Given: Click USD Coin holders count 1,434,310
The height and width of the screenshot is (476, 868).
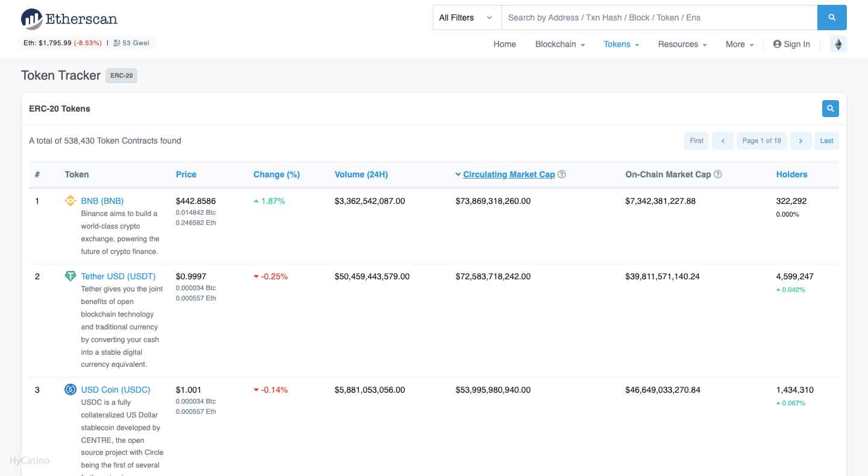Looking at the screenshot, I should point(795,390).
